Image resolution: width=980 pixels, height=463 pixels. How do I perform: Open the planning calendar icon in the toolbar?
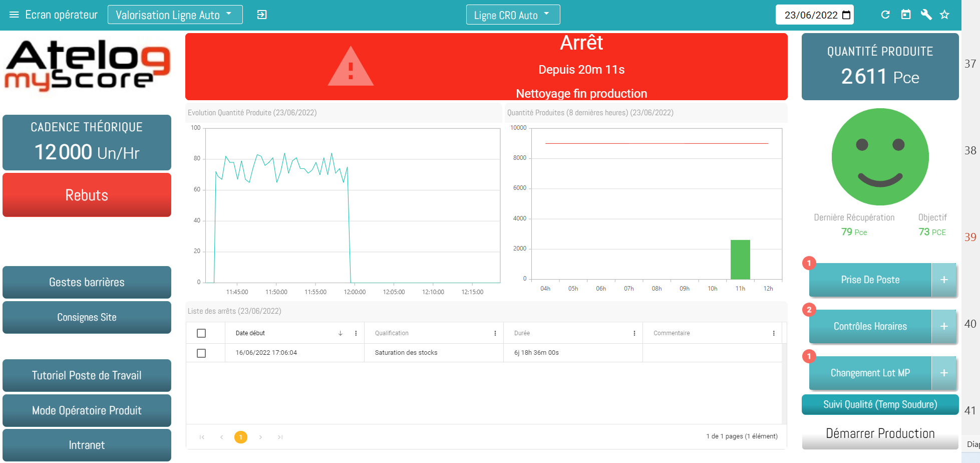906,15
